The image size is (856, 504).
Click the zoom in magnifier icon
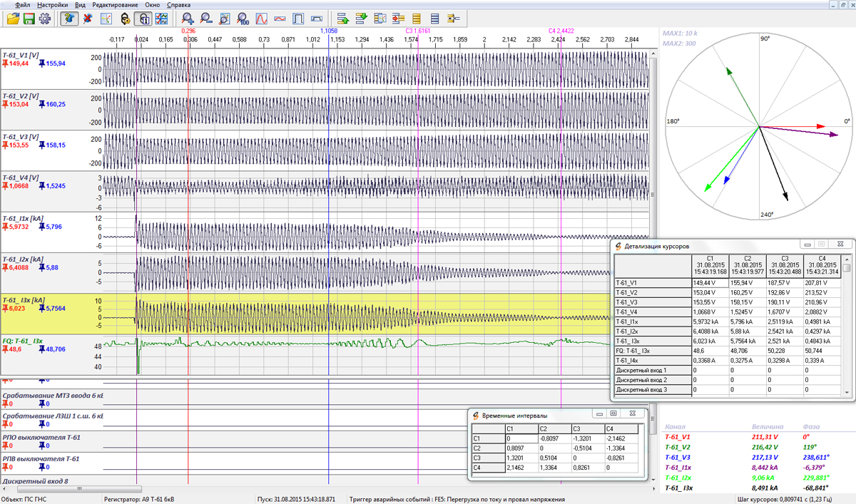[188, 19]
